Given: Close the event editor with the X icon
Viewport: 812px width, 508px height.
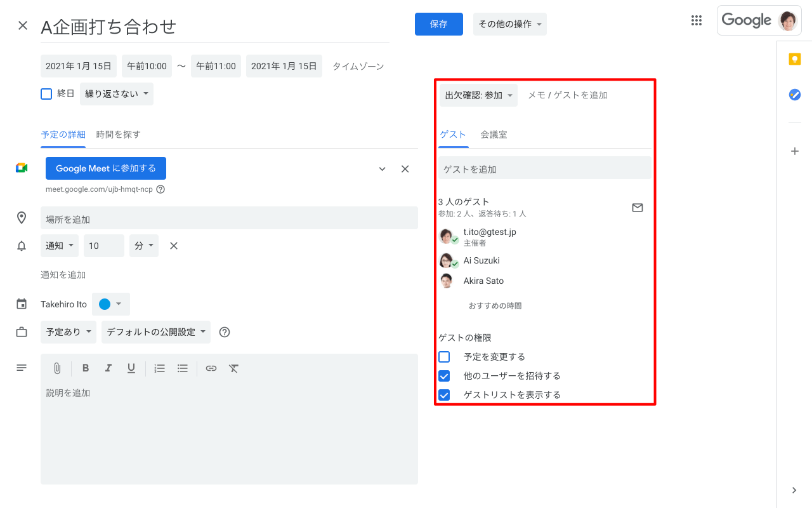Looking at the screenshot, I should click(23, 25).
